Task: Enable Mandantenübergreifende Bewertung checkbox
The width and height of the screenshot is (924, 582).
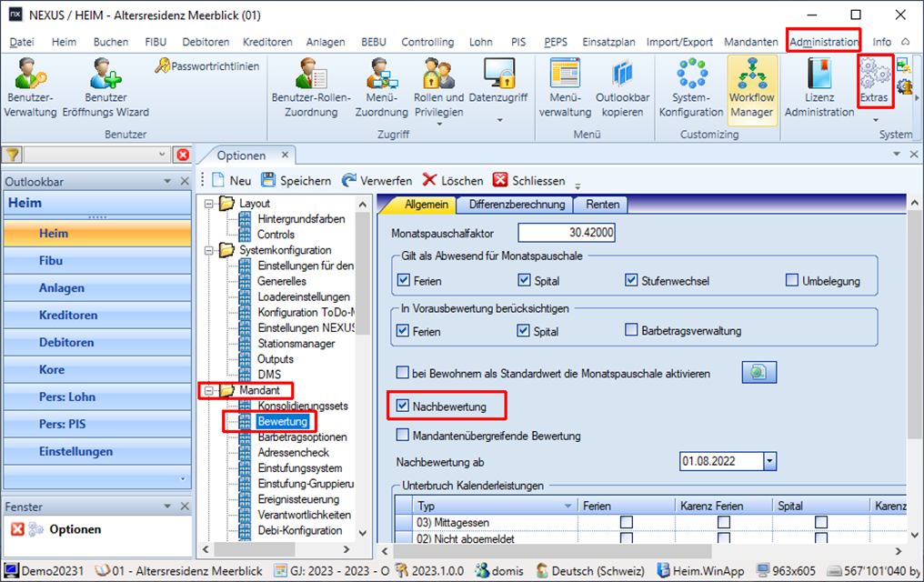Action: 403,435
